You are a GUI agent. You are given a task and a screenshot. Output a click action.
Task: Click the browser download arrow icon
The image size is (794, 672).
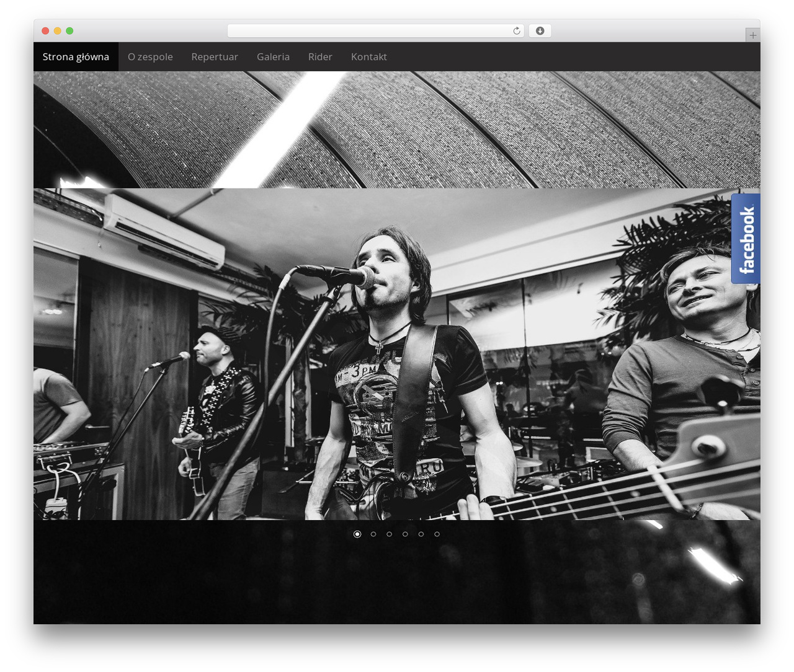[540, 31]
